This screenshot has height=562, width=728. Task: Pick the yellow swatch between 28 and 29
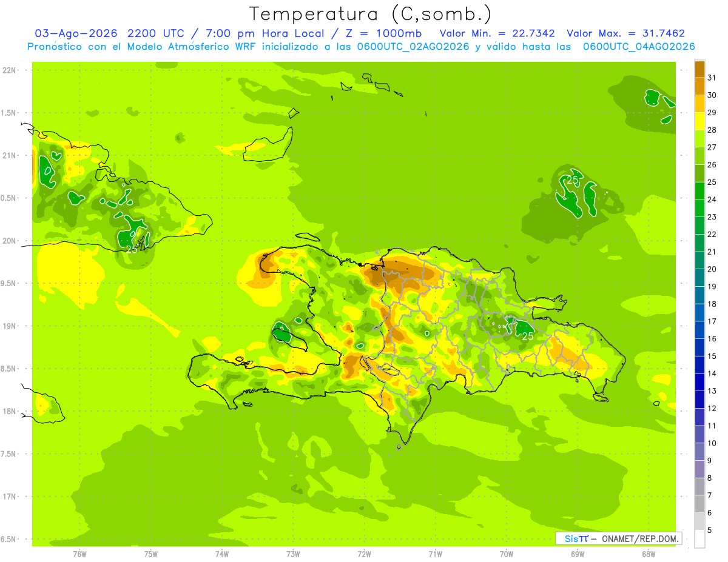tap(699, 121)
